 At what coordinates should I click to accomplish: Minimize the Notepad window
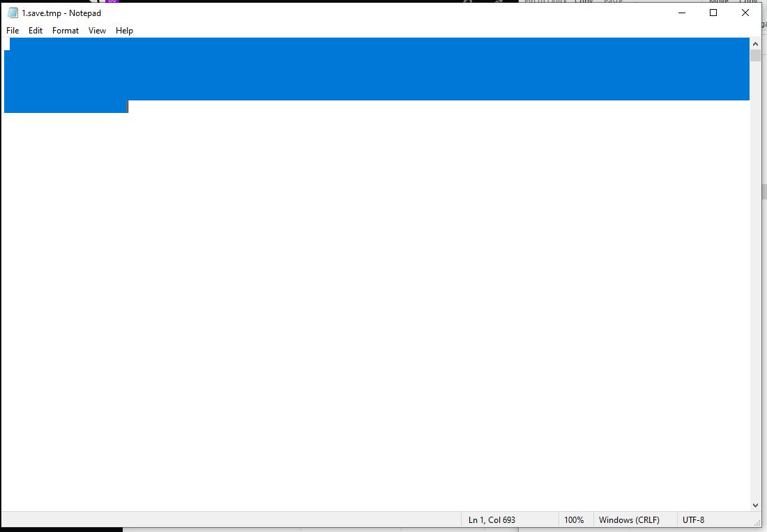pyautogui.click(x=682, y=13)
